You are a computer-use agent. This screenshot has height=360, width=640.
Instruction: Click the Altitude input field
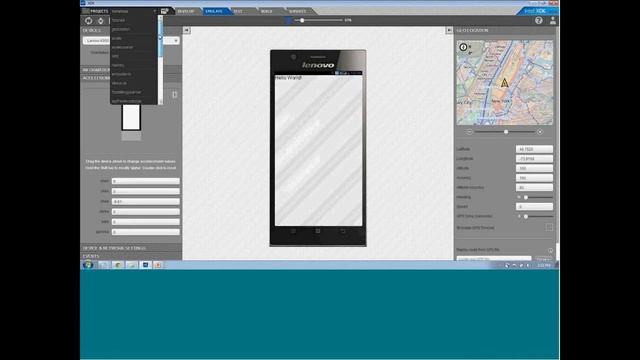point(534,168)
